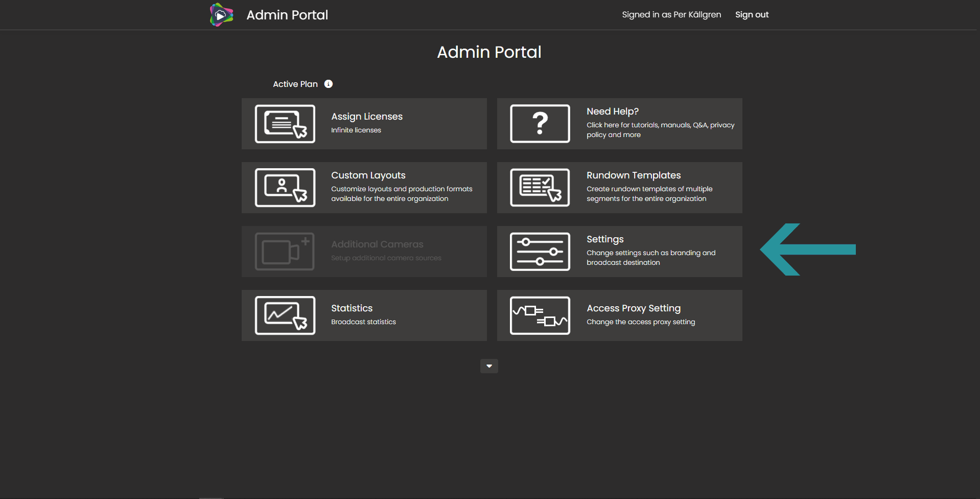This screenshot has width=980, height=499.
Task: Open the Assign Licenses card icon
Action: pos(285,124)
